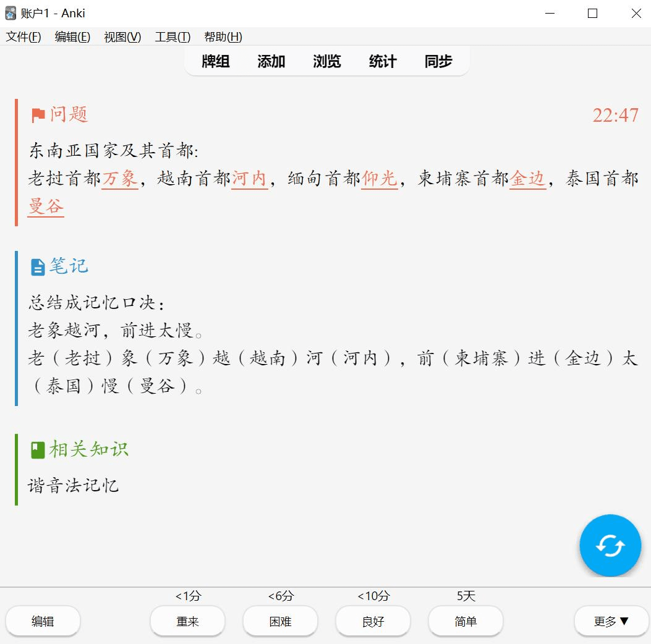651x644 pixels.
Task: Click 同步 in the top toolbar
Action: [x=438, y=61]
